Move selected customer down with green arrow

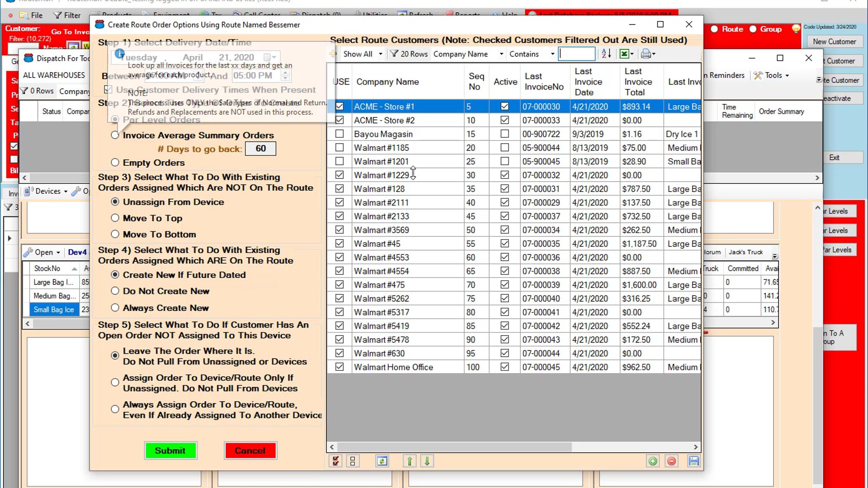pyautogui.click(x=427, y=461)
